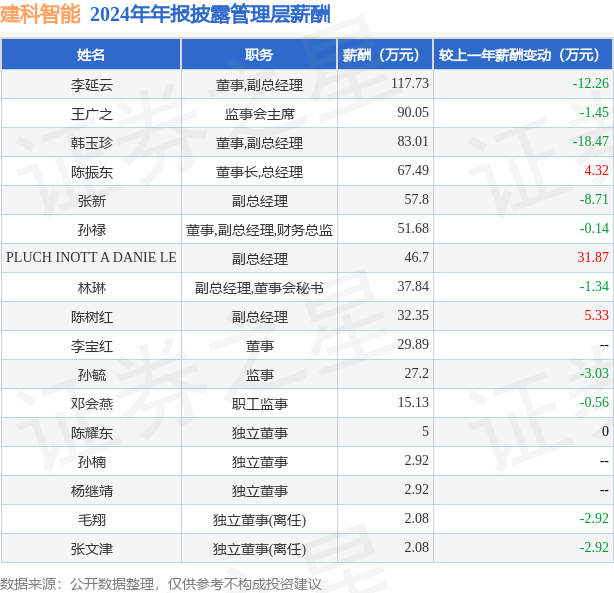The height and width of the screenshot is (593, 614).
Task: Click the salary value 46.7
Action: (x=417, y=257)
